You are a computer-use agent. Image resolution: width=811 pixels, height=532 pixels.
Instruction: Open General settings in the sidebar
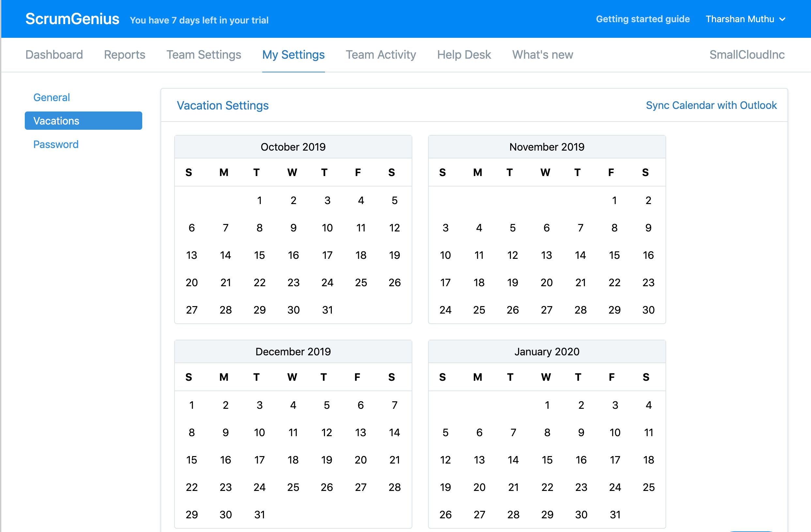[52, 97]
